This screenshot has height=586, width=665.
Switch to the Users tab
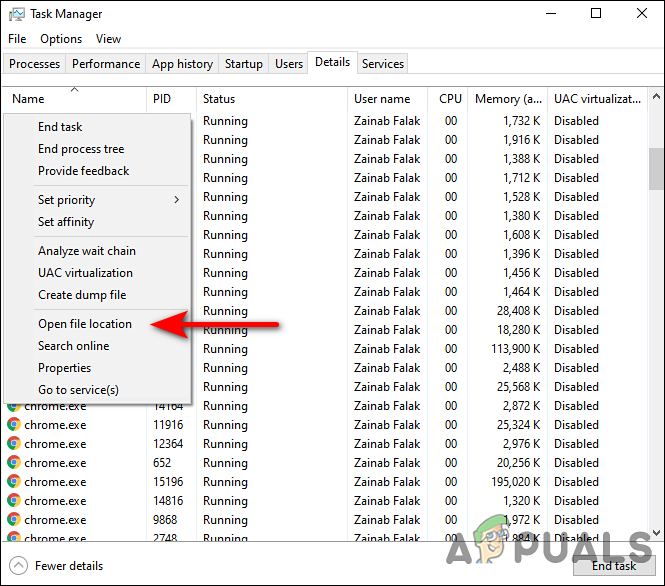[289, 64]
